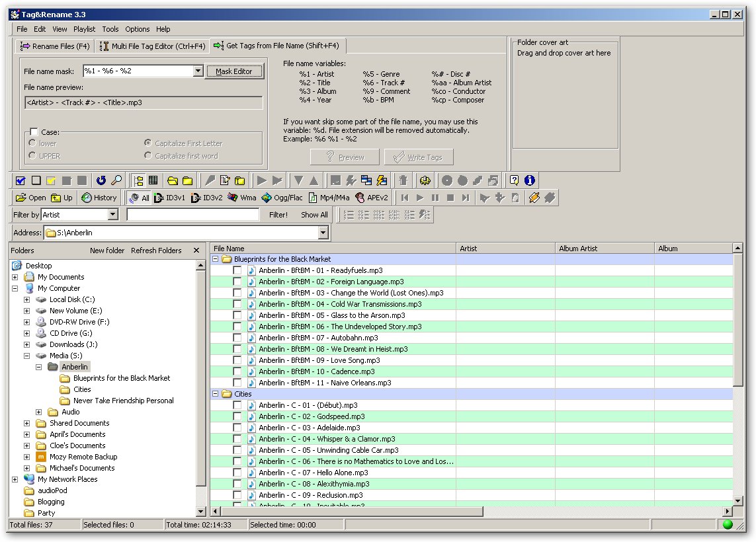Image resolution: width=756 pixels, height=542 pixels.
Task: Open the Playlist menu
Action: [x=85, y=29]
